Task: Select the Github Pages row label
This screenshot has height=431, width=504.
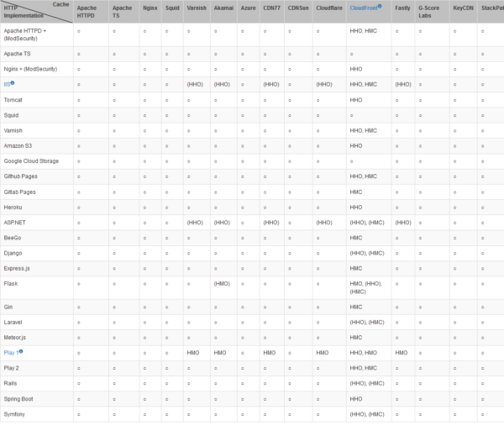Action: point(20,176)
